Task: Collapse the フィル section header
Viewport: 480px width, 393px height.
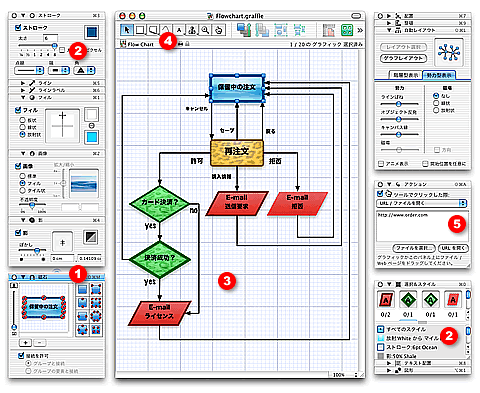Action: click(23, 97)
